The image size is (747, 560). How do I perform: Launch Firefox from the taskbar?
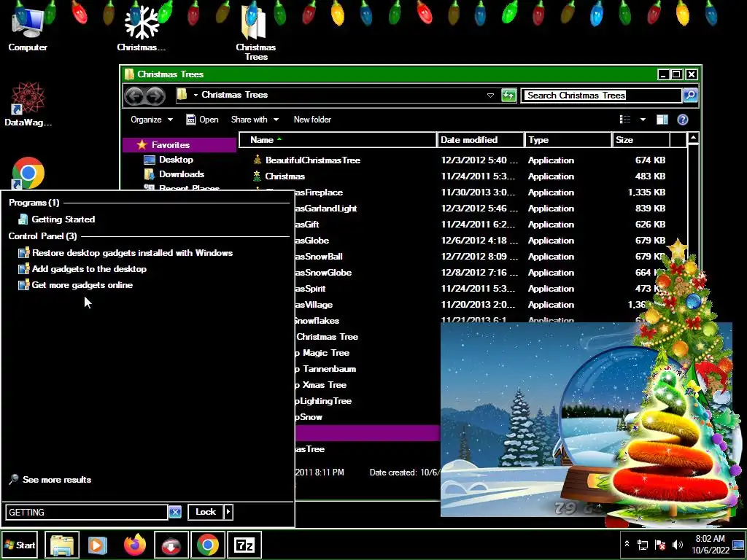[x=134, y=545]
